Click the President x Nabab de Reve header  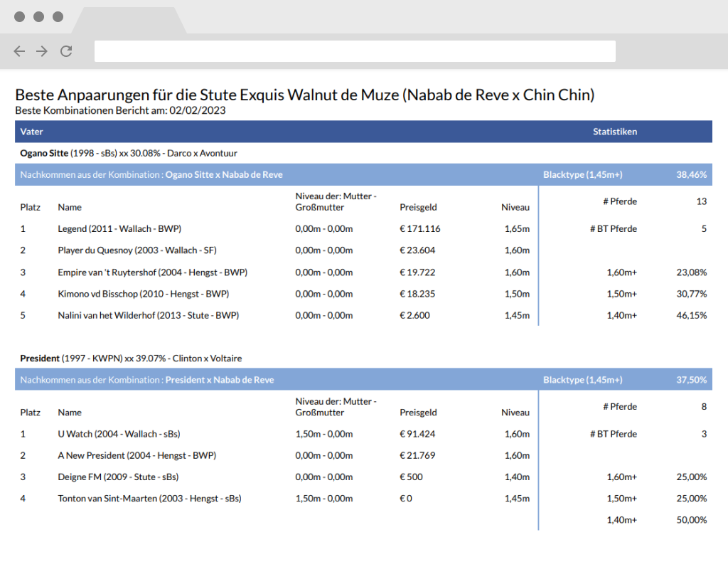[x=220, y=380]
